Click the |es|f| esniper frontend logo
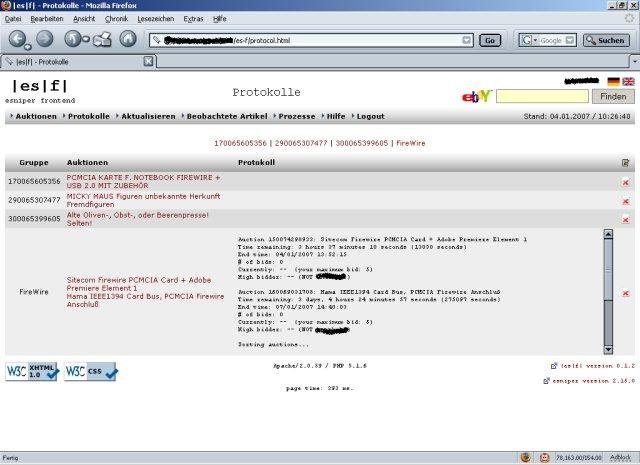Screen dimensions: 640x465 click(40, 91)
